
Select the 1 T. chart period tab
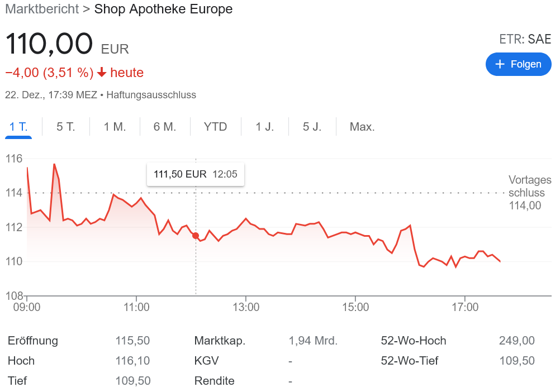pos(18,127)
